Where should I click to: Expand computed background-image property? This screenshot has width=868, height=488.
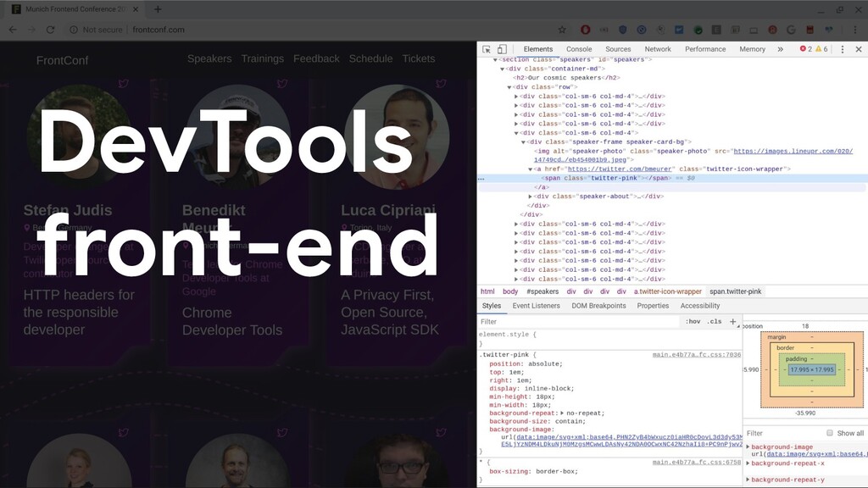(x=748, y=447)
